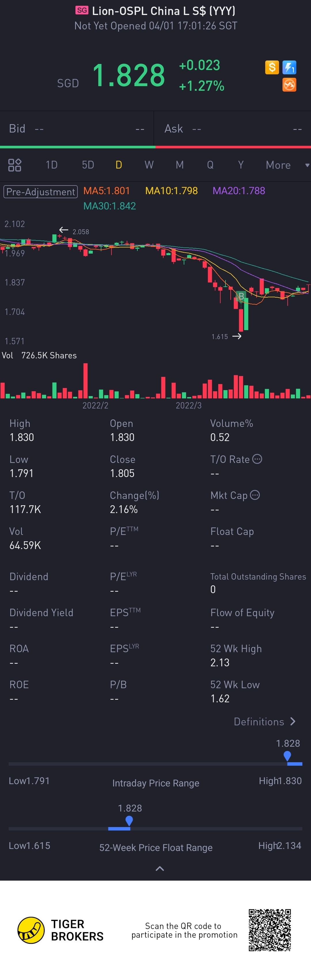Select the M monthly chart tab
This screenshot has height=980, width=311.
pyautogui.click(x=179, y=165)
